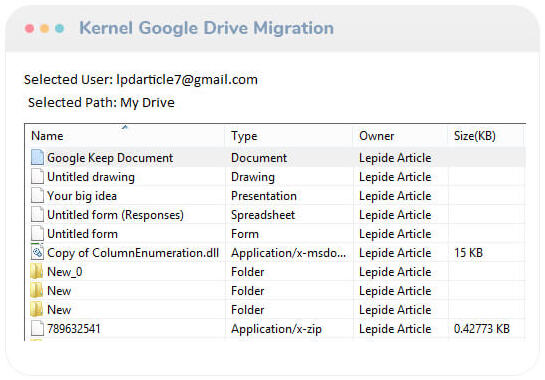This screenshot has width=545, height=380.
Task: Select Copy of ColumnEnumeration.dll name
Action: [133, 253]
